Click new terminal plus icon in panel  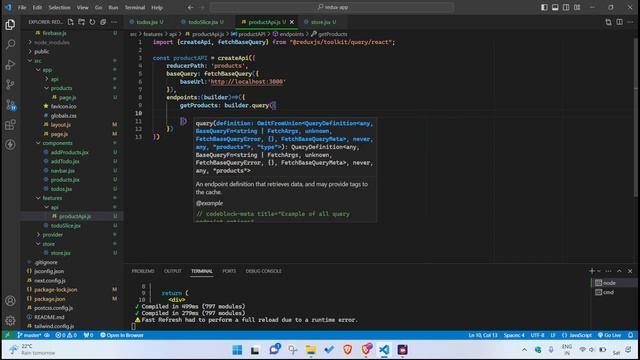(591, 271)
